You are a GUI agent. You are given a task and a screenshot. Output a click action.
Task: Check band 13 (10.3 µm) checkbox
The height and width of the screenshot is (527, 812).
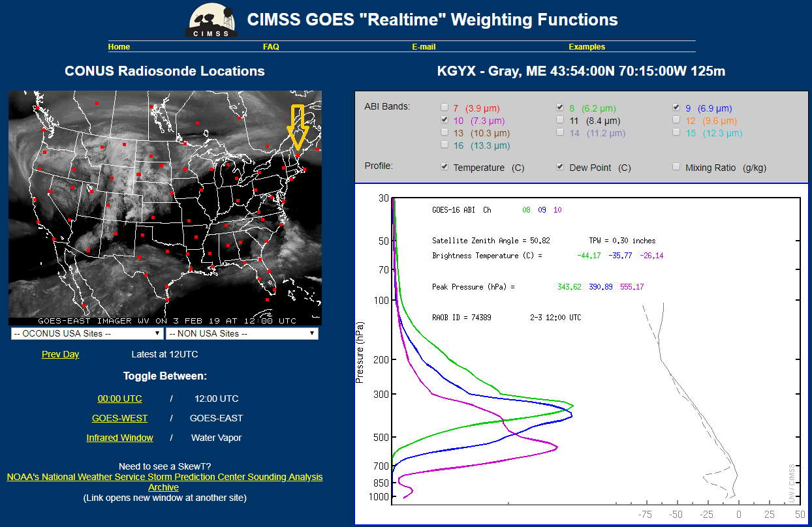click(445, 132)
